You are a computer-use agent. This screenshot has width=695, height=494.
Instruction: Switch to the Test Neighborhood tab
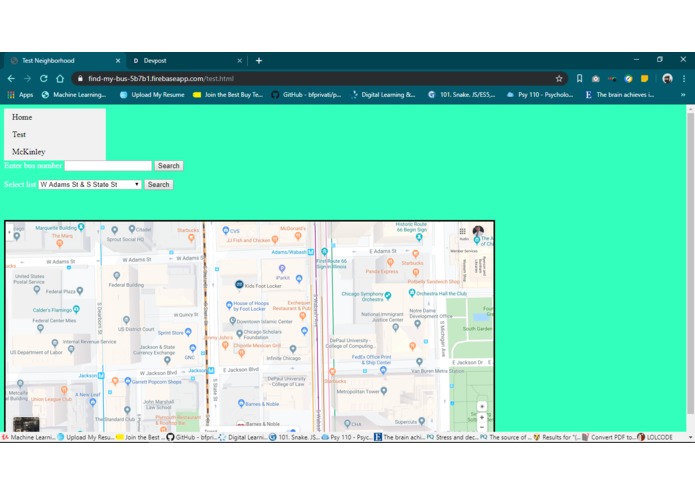[65, 61]
